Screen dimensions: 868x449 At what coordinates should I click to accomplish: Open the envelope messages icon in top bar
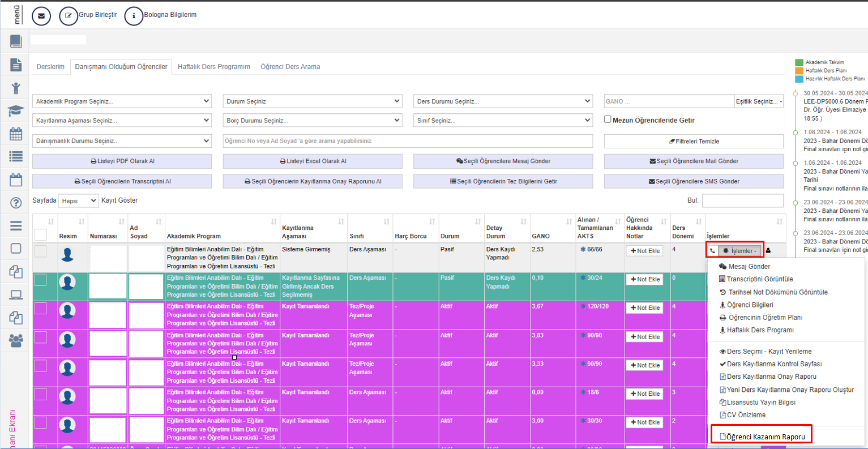[x=41, y=16]
